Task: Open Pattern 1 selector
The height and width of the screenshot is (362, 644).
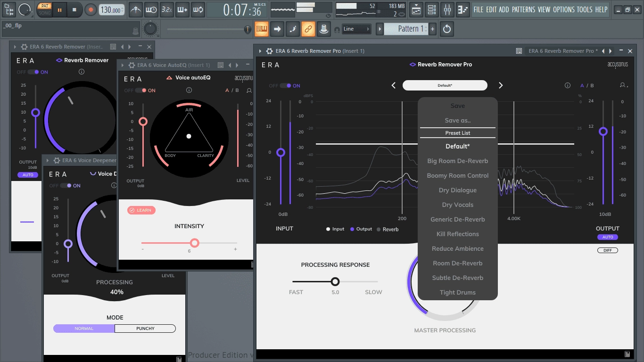Action: point(406,29)
